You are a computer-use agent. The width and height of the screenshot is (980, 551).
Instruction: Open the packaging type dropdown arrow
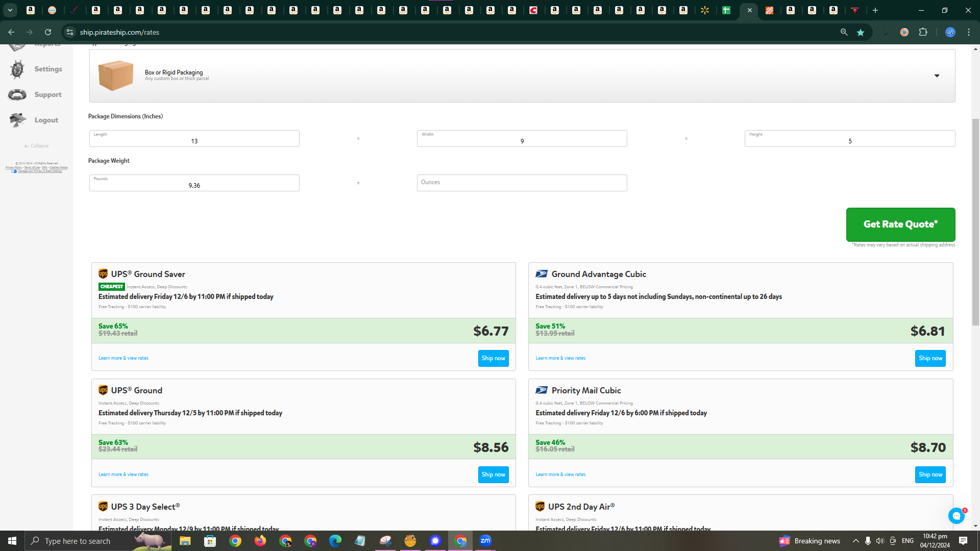pyautogui.click(x=937, y=76)
